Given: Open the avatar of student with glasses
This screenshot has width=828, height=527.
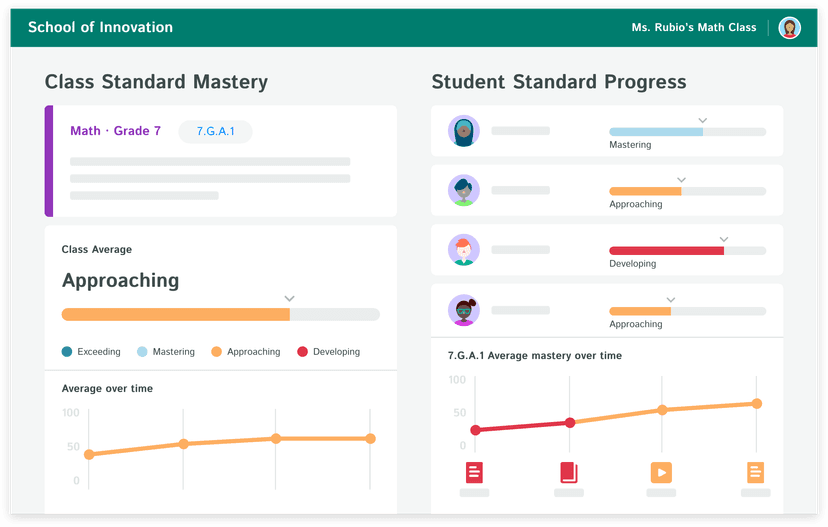Looking at the screenshot, I should coord(464,310).
